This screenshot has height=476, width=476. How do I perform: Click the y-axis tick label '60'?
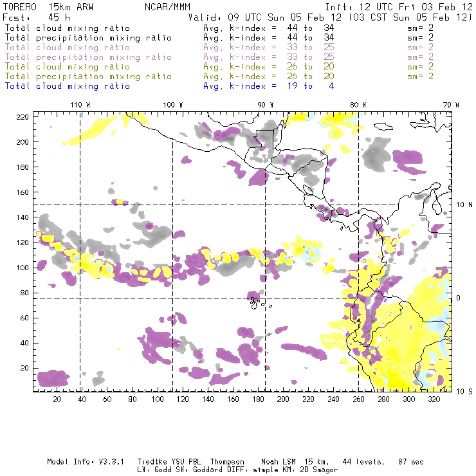24,318
